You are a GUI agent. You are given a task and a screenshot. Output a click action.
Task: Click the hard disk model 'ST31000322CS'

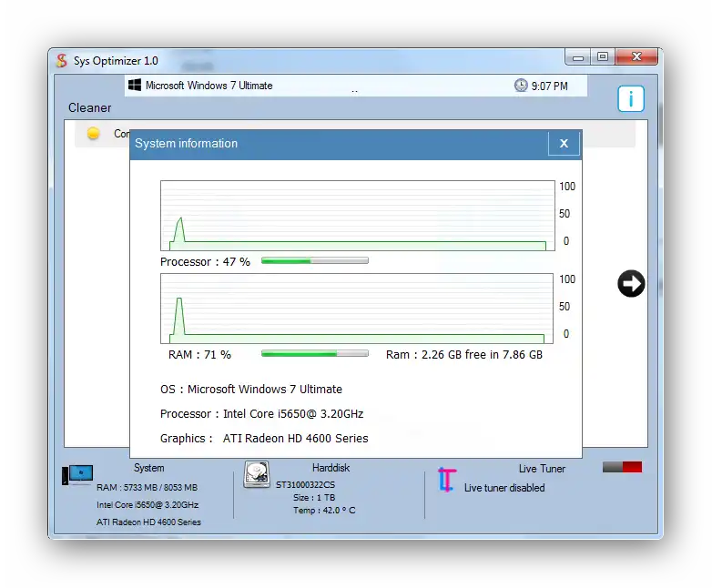306,484
